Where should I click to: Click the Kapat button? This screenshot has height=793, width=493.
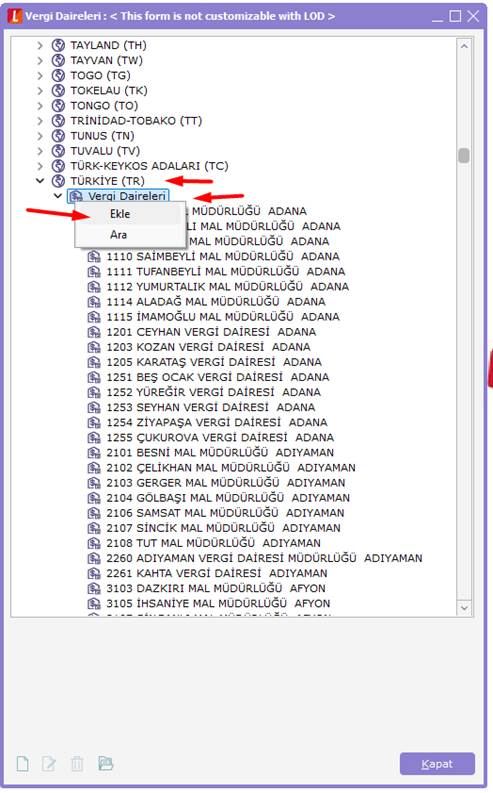coord(437,764)
